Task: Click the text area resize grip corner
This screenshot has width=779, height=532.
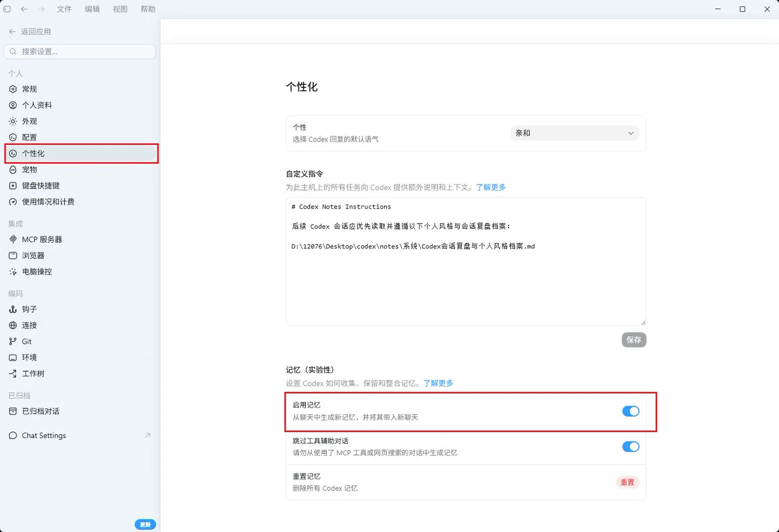Action: coord(643,322)
